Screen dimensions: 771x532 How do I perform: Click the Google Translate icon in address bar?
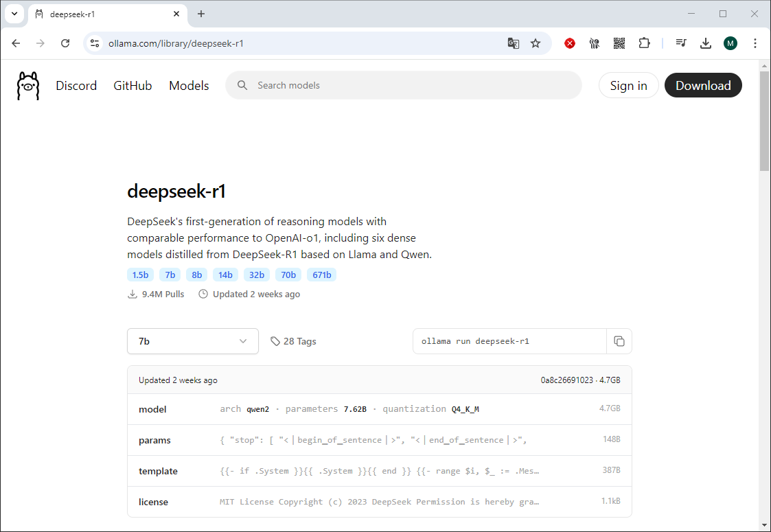coord(514,43)
